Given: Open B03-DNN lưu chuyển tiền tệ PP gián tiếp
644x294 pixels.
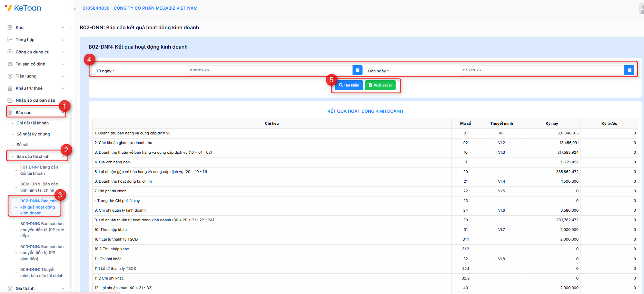Looking at the screenshot, I should point(42,253).
